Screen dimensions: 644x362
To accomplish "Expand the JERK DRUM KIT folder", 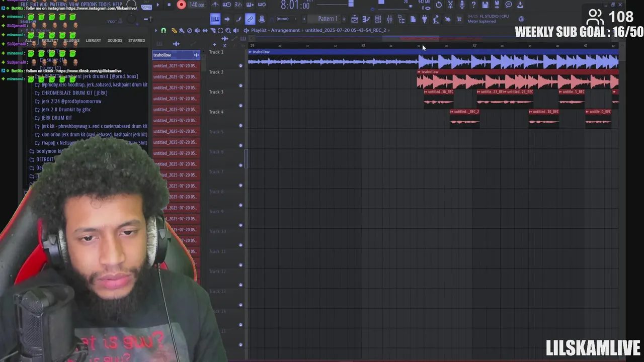I will (53, 118).
